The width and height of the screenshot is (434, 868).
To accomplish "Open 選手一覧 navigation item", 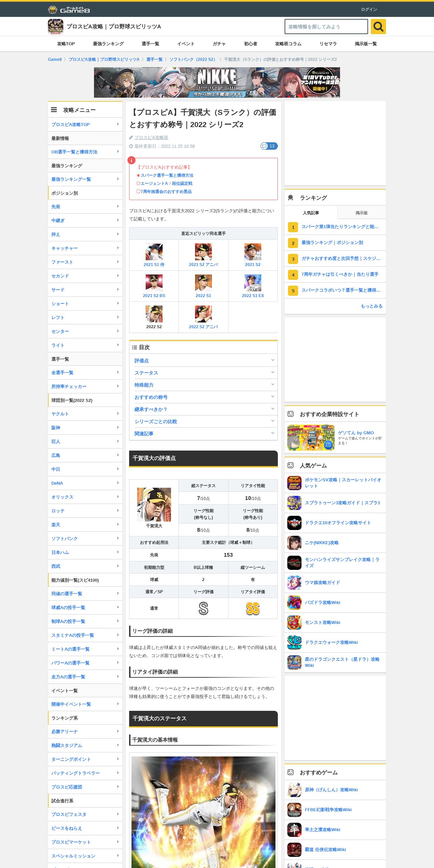I will click(150, 44).
